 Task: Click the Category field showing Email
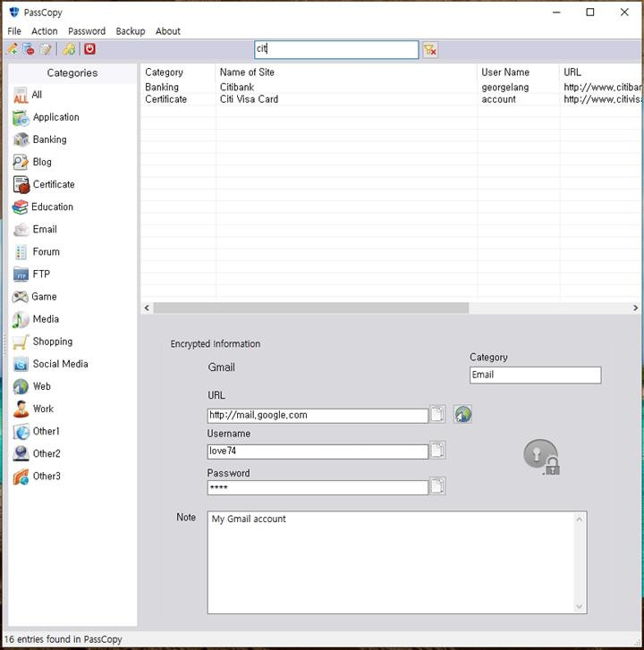coord(536,375)
